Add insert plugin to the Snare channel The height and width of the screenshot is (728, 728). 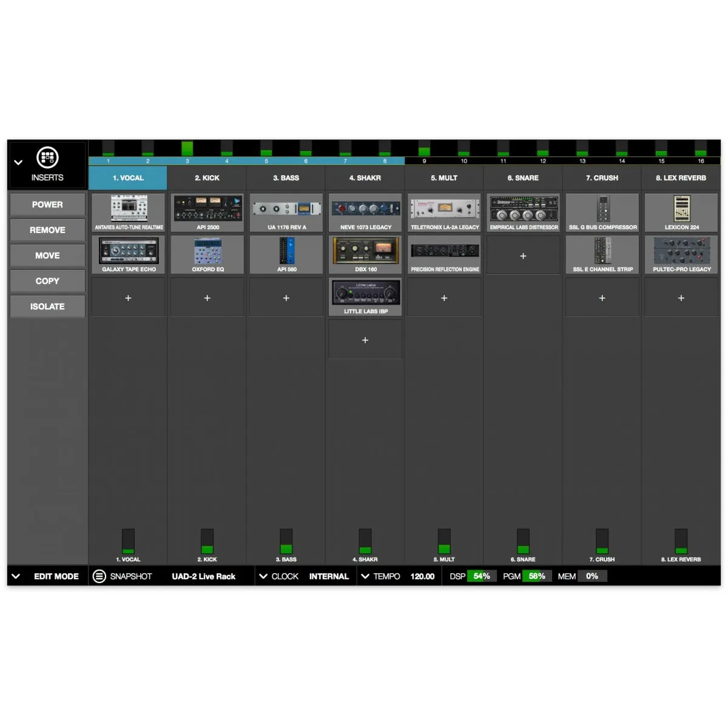coord(523,256)
